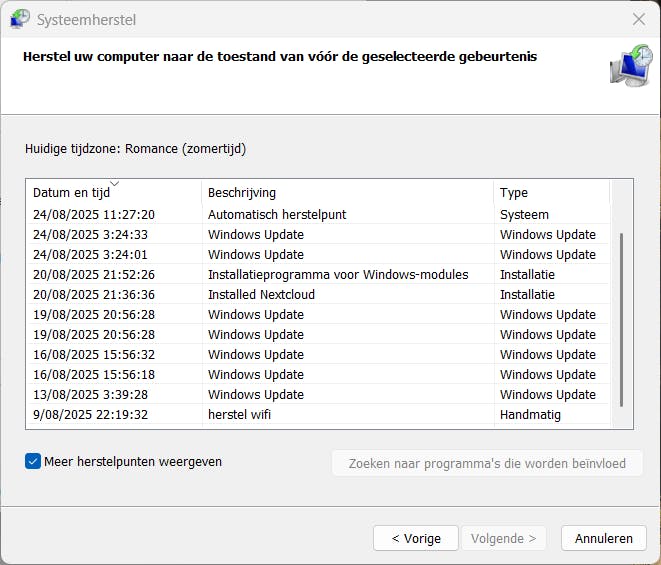Click 'Zoeken naar programma's die worden beïnvloed'
Viewport: 661px width, 565px height.
487,464
